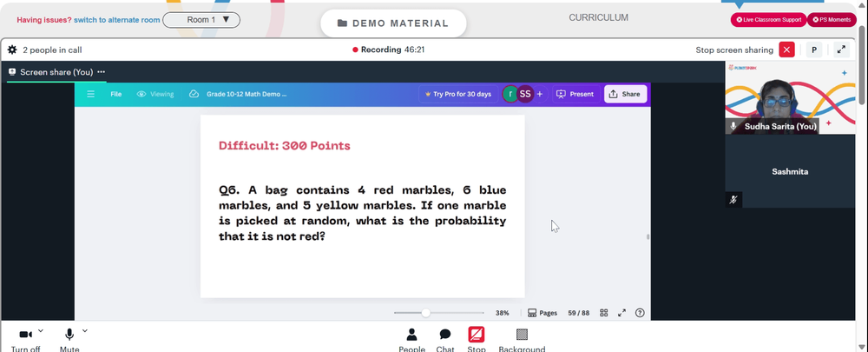The image size is (868, 352).
Task: Open the Pages panel
Action: (x=542, y=313)
